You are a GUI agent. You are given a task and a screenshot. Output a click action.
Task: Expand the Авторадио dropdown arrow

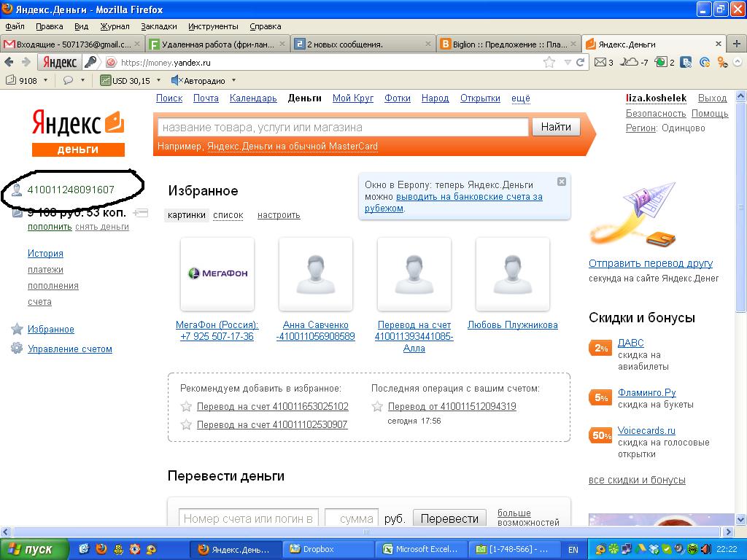point(233,80)
